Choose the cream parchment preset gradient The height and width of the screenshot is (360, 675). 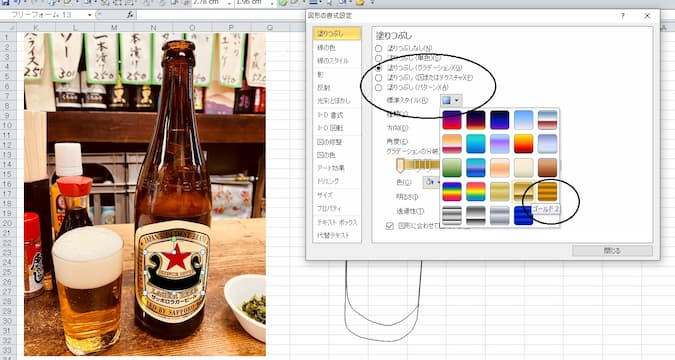523,168
